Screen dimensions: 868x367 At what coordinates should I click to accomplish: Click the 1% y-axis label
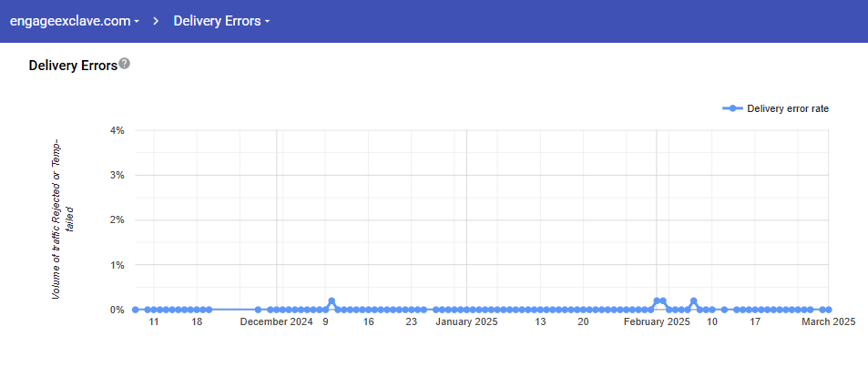coord(117,265)
